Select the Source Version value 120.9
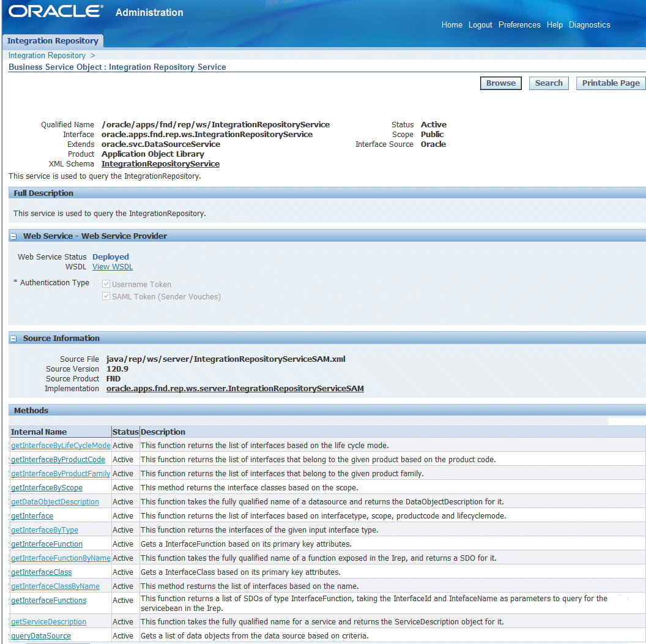The image size is (646, 644). 117,369
